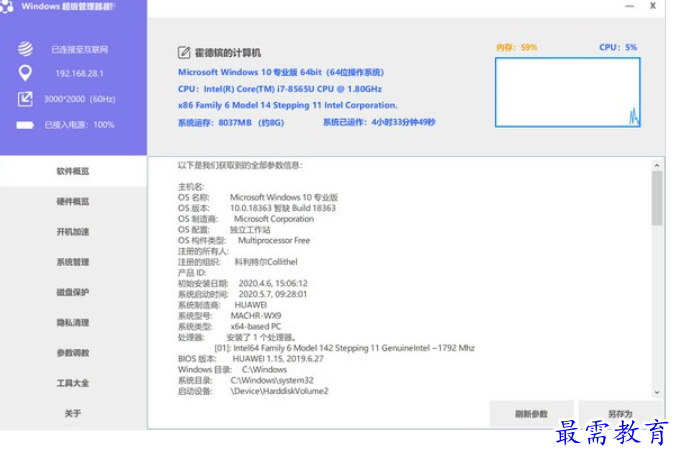Click the screen resolution icon
677x464 pixels.
25,99
